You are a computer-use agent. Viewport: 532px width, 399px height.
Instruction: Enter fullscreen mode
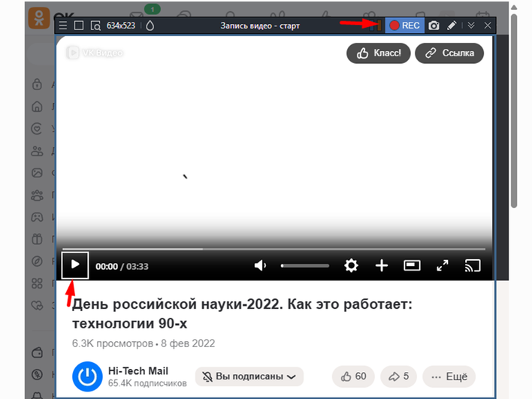point(443,266)
